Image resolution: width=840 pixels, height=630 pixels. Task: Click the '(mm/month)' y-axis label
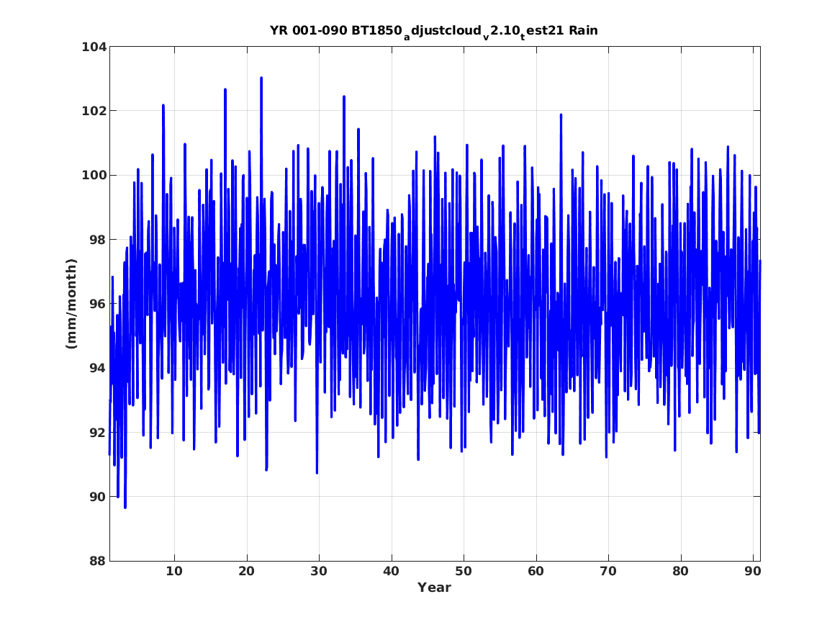[72, 304]
